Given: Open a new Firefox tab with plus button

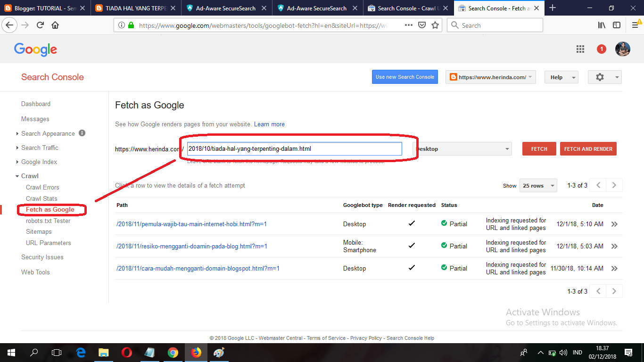Looking at the screenshot, I should coord(553,8).
